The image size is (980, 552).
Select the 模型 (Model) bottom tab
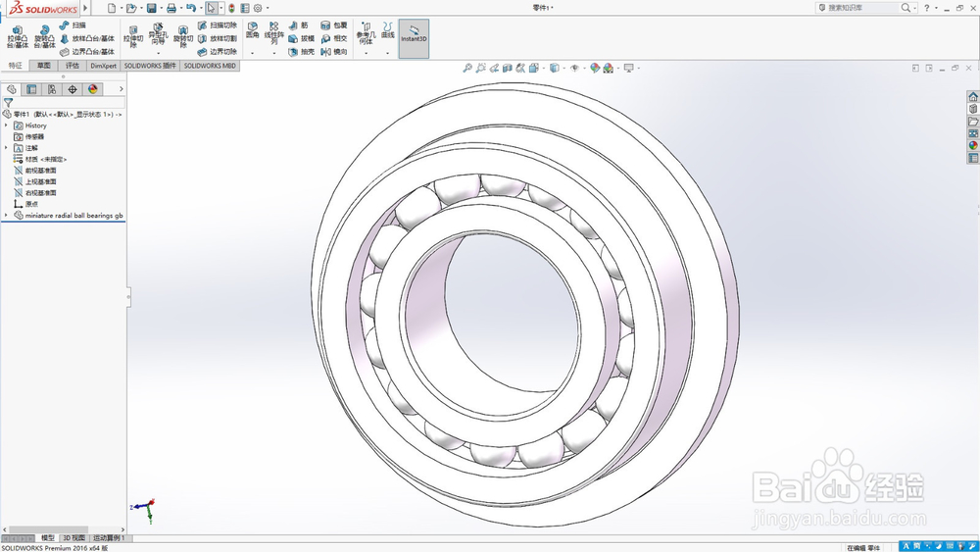[x=47, y=538]
